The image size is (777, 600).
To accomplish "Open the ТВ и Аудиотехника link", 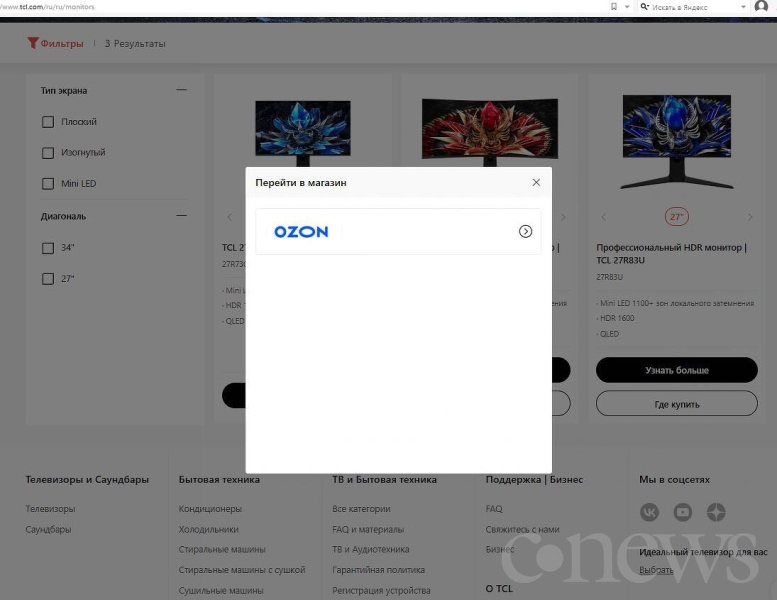I will 371,549.
